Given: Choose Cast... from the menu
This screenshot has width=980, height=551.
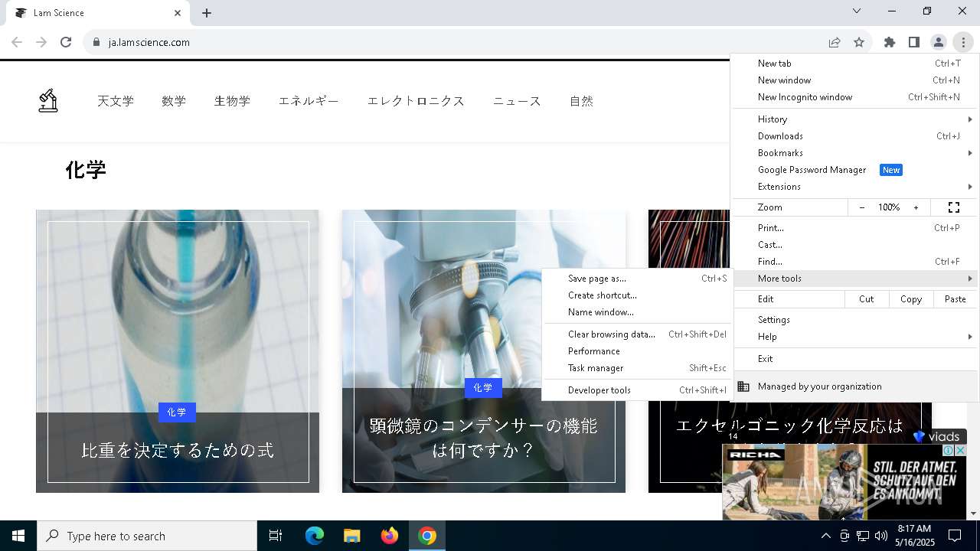Looking at the screenshot, I should click(x=855, y=245).
